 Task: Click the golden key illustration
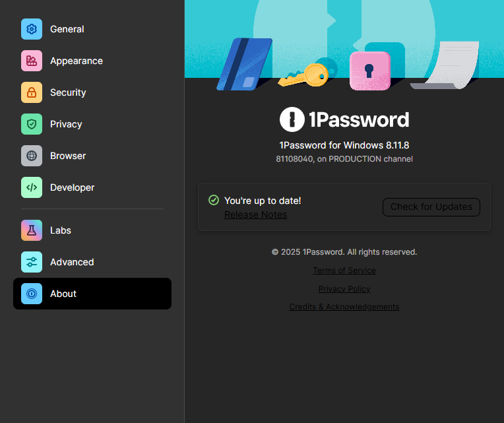pyautogui.click(x=303, y=75)
